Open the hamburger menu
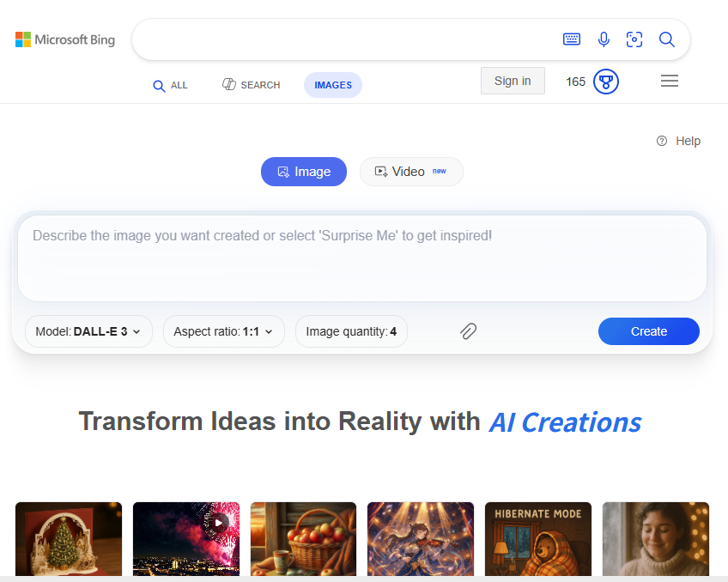Screen dimensions: 728x582 (670, 81)
